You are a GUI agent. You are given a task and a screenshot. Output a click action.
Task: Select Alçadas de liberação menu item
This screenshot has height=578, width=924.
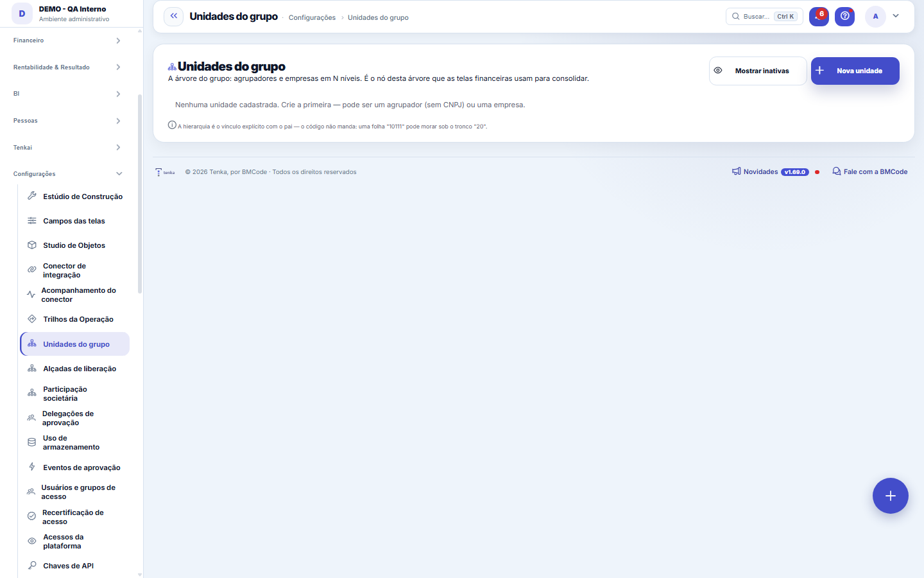point(75,369)
